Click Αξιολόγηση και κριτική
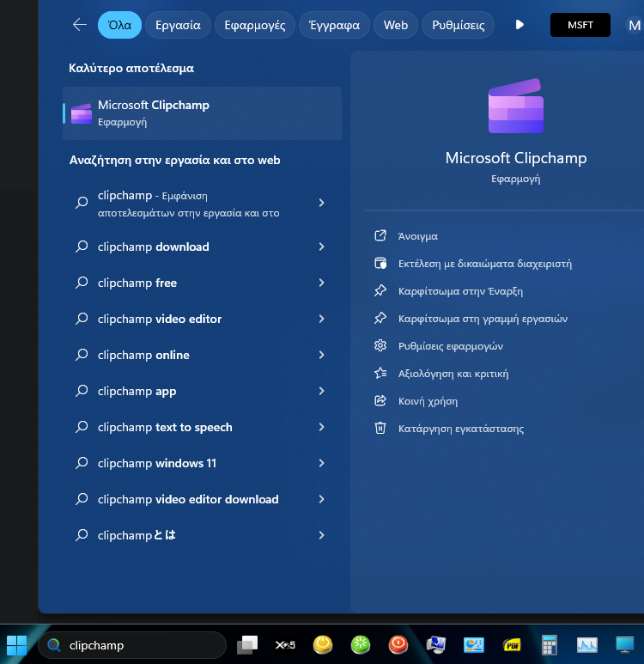644x664 pixels. pyautogui.click(x=453, y=374)
